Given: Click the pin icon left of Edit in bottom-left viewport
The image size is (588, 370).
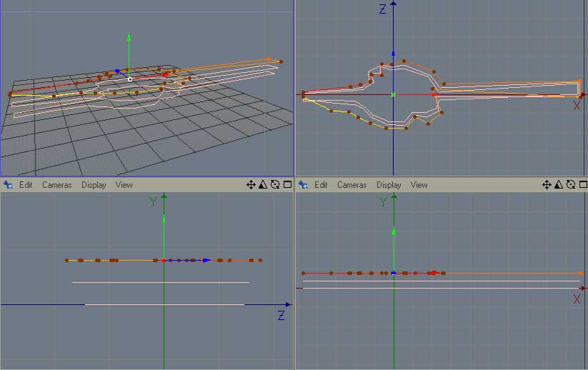Looking at the screenshot, I should pos(8,184).
